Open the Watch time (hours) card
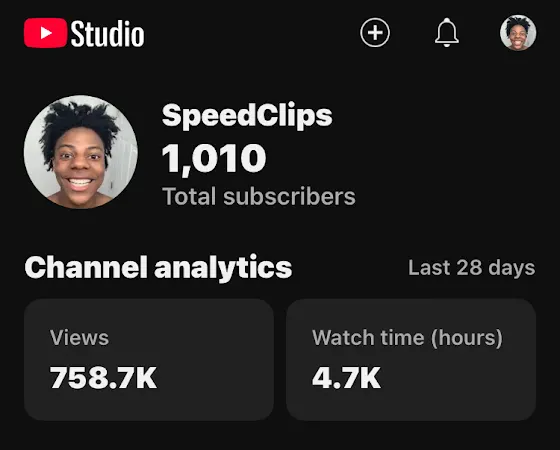Viewport: 560px width, 450px height. point(411,360)
